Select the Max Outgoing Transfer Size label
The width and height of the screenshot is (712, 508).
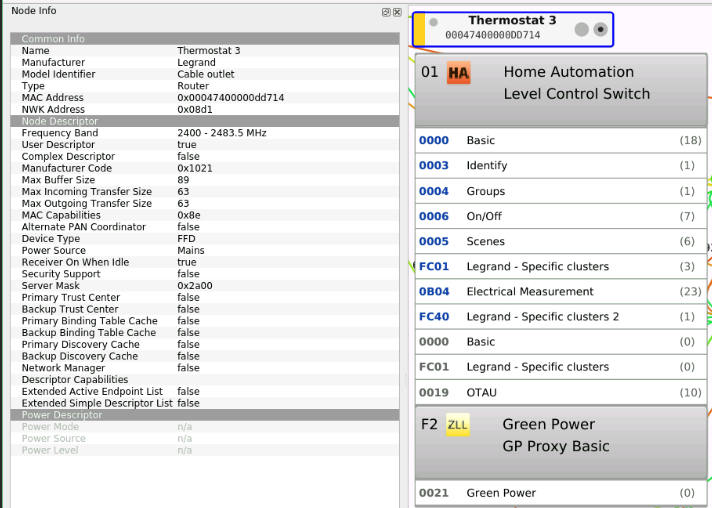pyautogui.click(x=87, y=203)
